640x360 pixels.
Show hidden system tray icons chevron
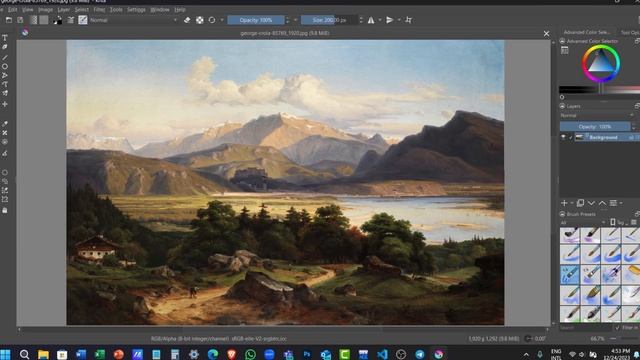point(527,354)
